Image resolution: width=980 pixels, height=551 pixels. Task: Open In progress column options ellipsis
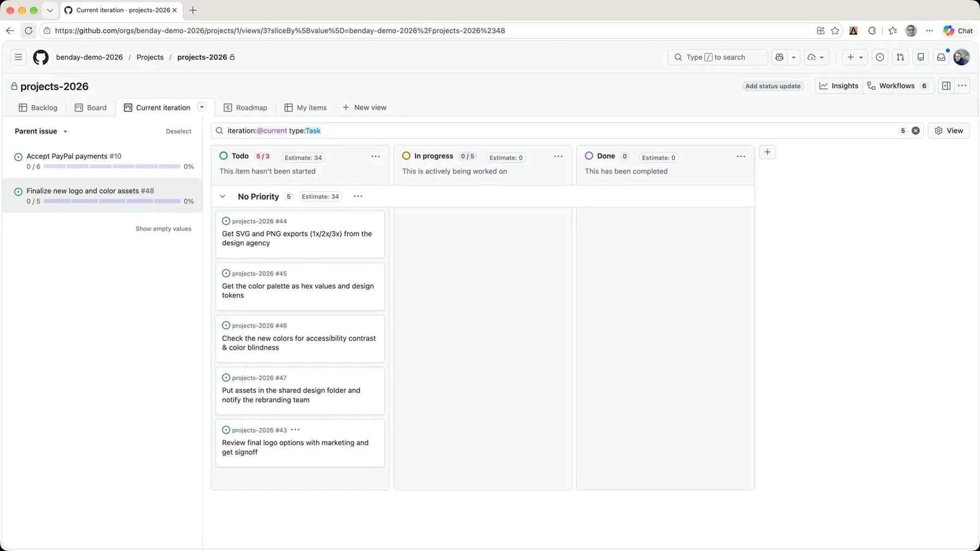[558, 157]
